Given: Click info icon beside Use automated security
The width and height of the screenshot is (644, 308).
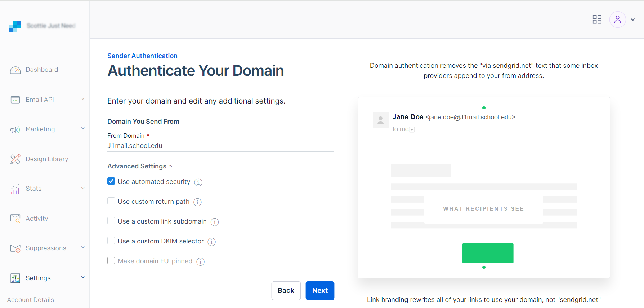Looking at the screenshot, I should pyautogui.click(x=198, y=182).
